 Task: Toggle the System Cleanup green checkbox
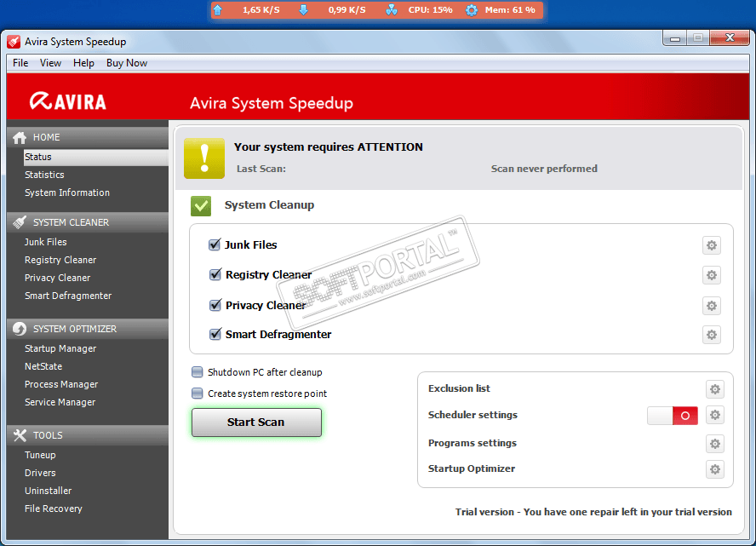(201, 206)
